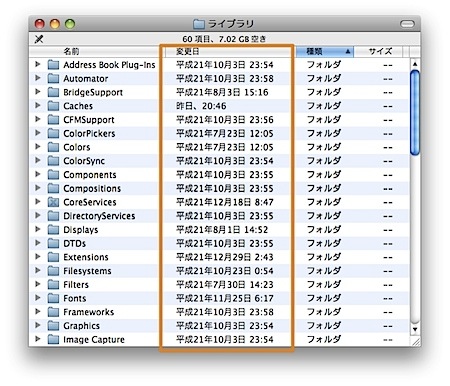Screen dimensions: 450x386
Task: Click the BridgeSupport folder icon
Action: tap(53, 92)
